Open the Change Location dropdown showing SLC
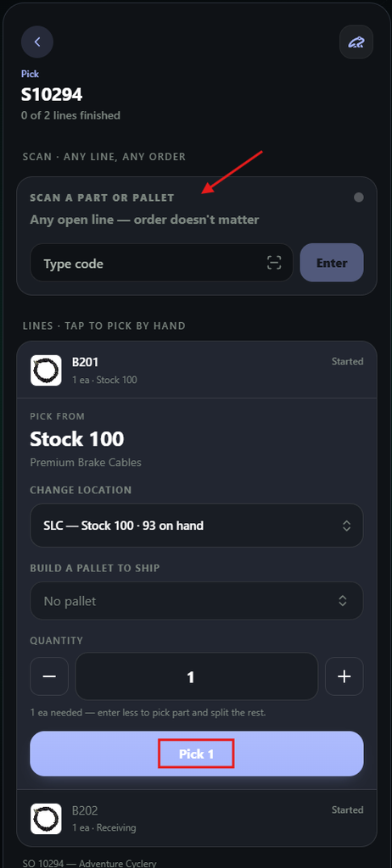The width and height of the screenshot is (392, 868). 197,526
